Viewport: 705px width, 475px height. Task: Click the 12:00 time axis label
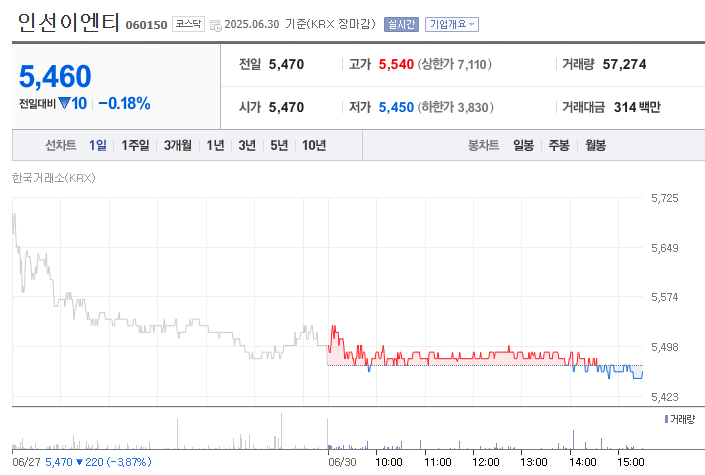486,462
